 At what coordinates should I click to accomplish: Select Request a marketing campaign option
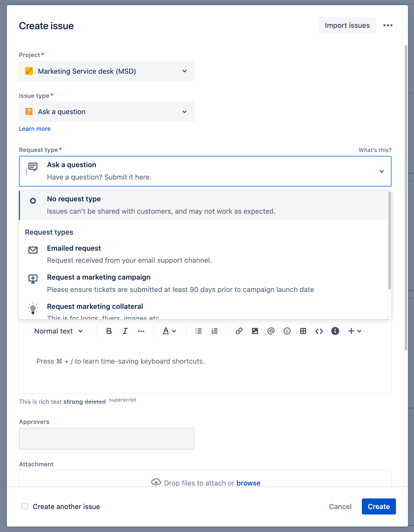click(203, 283)
